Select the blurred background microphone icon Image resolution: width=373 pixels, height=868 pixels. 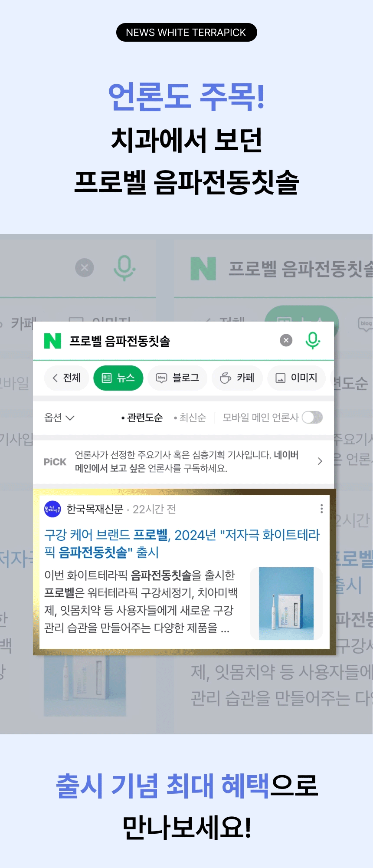click(x=124, y=268)
